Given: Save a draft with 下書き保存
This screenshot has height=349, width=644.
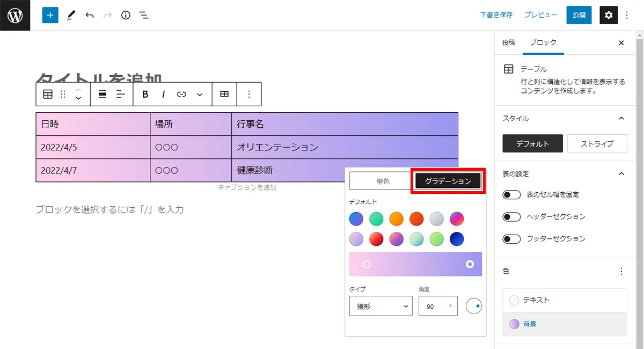Looking at the screenshot, I should click(495, 15).
